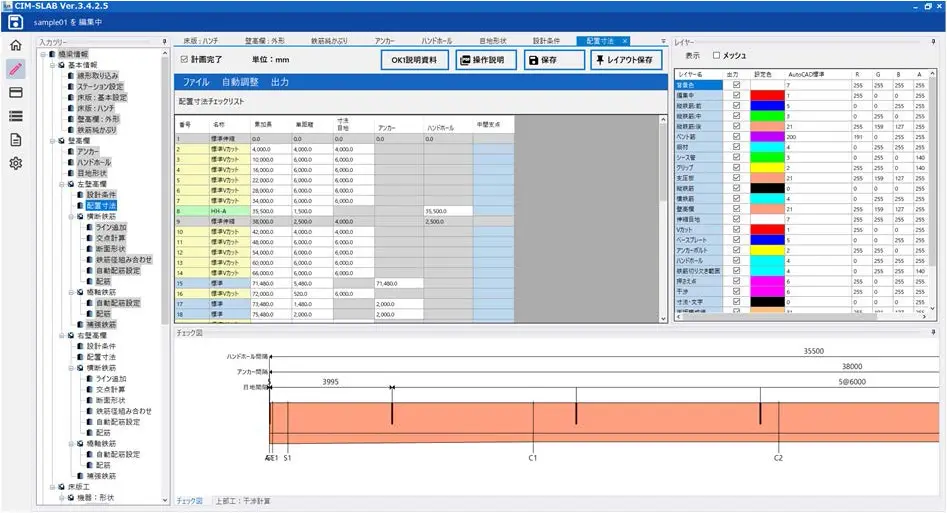This screenshot has height=513, width=947.
Task: Open the settings gear in sidebar
Action: point(16,163)
